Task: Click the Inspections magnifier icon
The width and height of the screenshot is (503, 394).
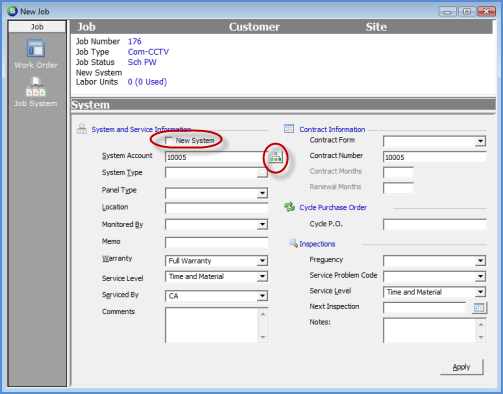Action: pyautogui.click(x=293, y=243)
